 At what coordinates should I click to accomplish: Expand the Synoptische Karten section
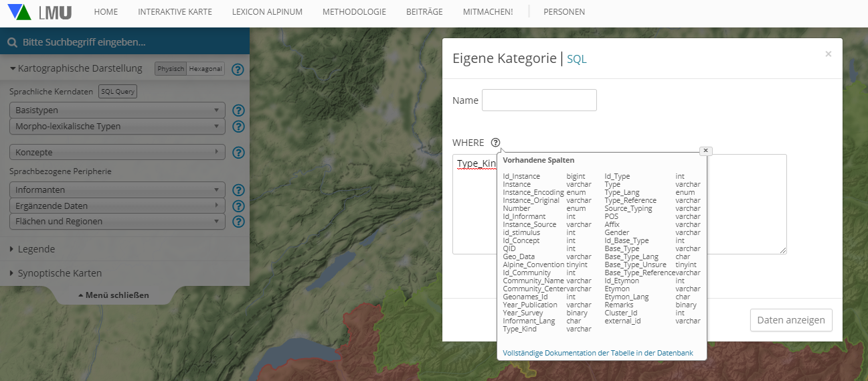(62, 273)
